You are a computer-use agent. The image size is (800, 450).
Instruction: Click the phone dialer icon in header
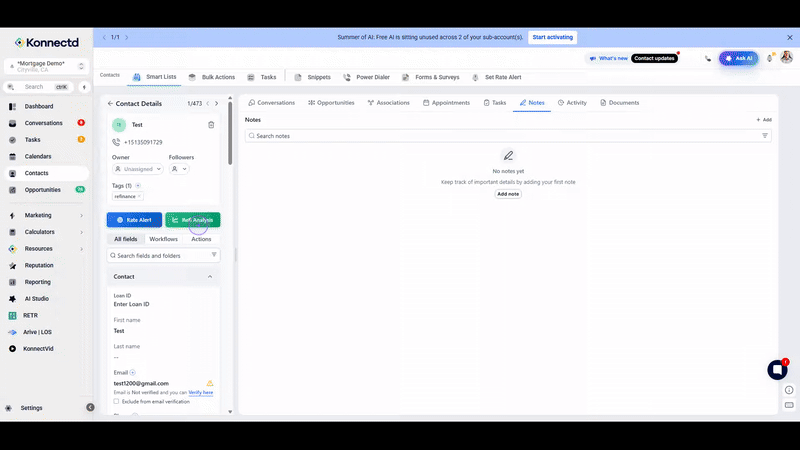[x=708, y=59]
